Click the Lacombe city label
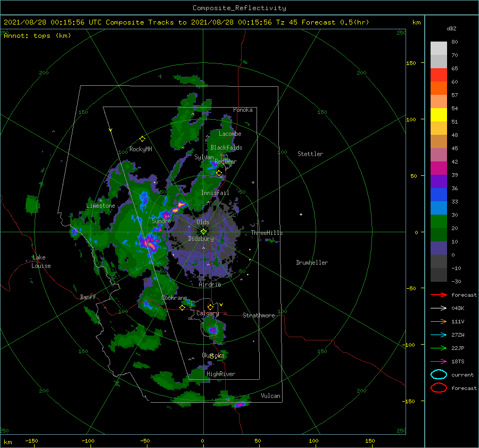Screen dimensions: 479x448 230,134
